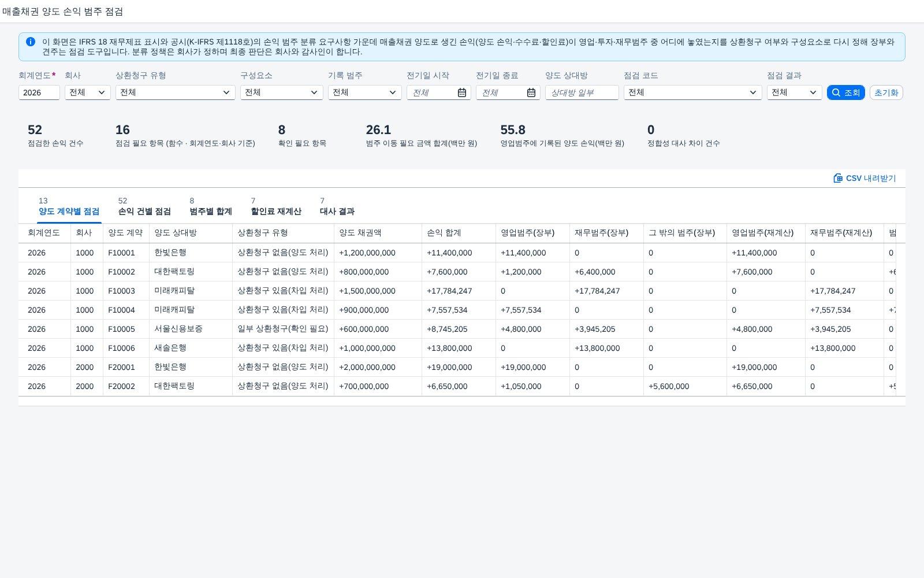Select the F10001 contract cell
The image size is (924, 578).
click(x=126, y=253)
